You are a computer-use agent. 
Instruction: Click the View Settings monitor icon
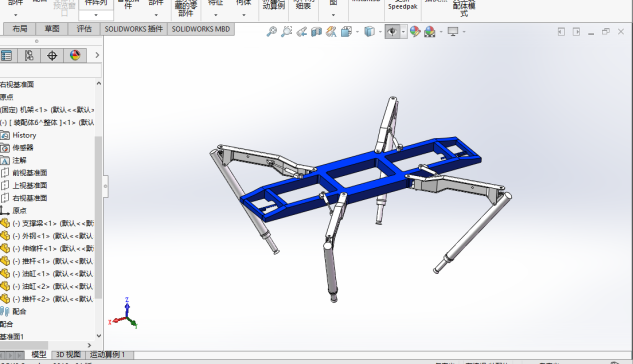(453, 31)
